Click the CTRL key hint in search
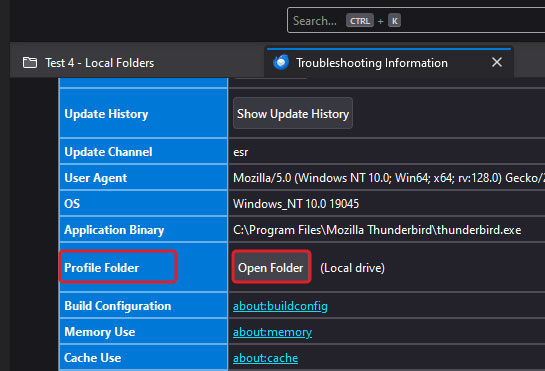This screenshot has height=371, width=545. 360,21
